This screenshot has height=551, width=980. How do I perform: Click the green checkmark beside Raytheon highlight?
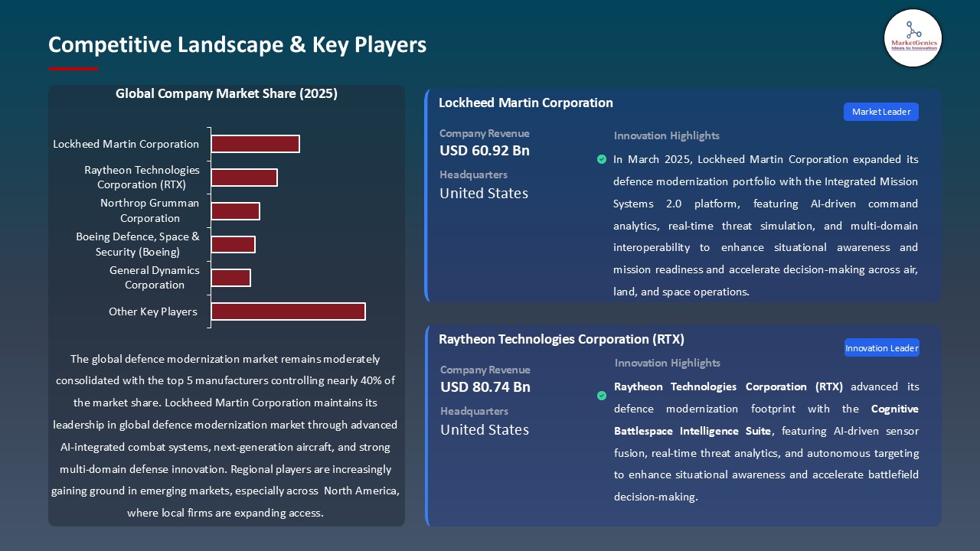(x=602, y=396)
